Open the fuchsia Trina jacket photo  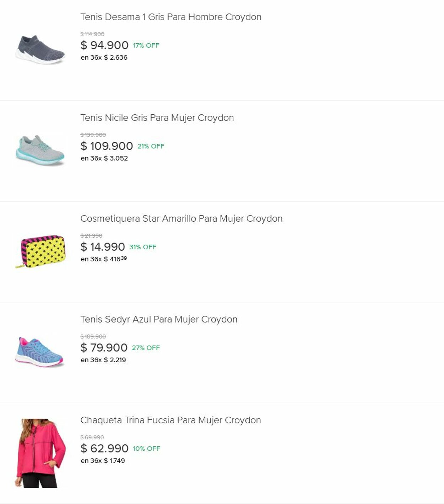40,453
